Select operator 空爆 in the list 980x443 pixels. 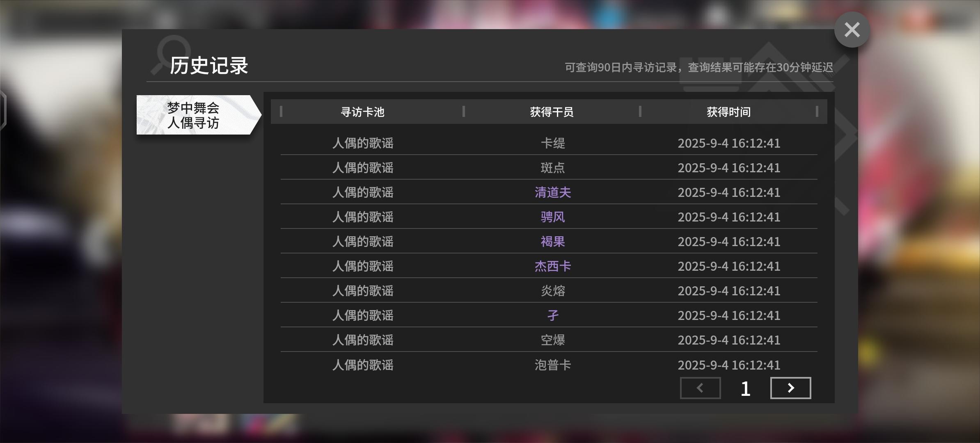click(x=553, y=340)
